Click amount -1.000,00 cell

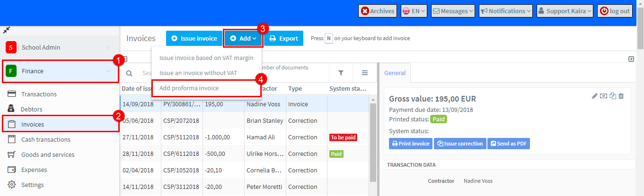223,137
